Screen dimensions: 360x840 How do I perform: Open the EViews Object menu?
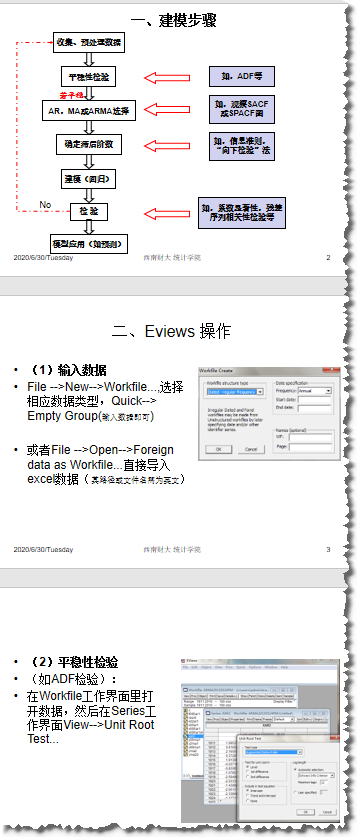[x=206, y=667]
